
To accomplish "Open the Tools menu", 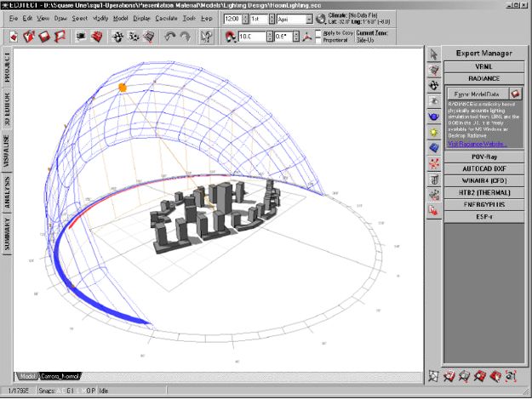I will [189, 19].
